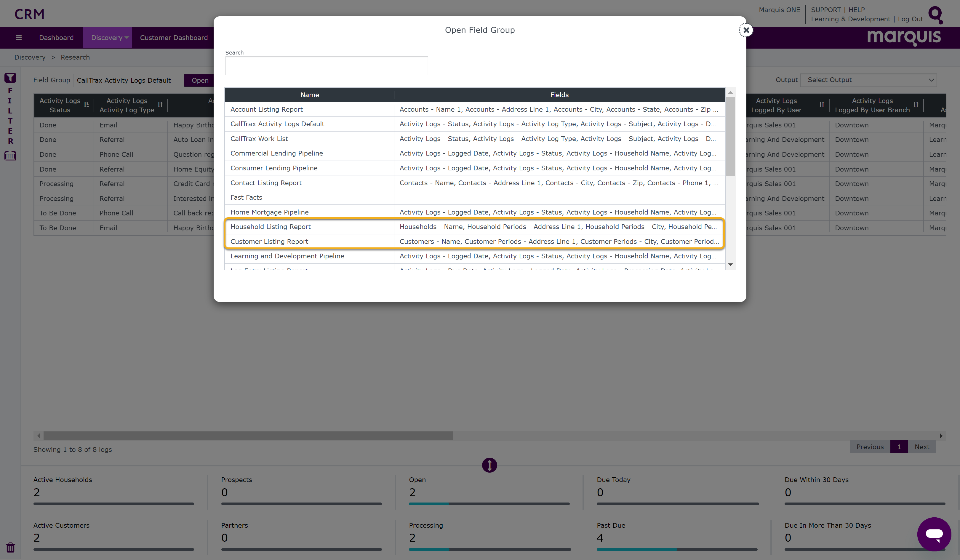Select Contact Listing Report field group
The image size is (960, 560).
475,183
